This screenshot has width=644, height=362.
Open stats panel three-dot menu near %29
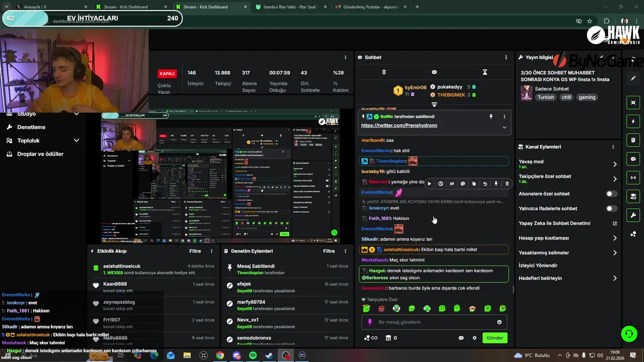point(345,57)
